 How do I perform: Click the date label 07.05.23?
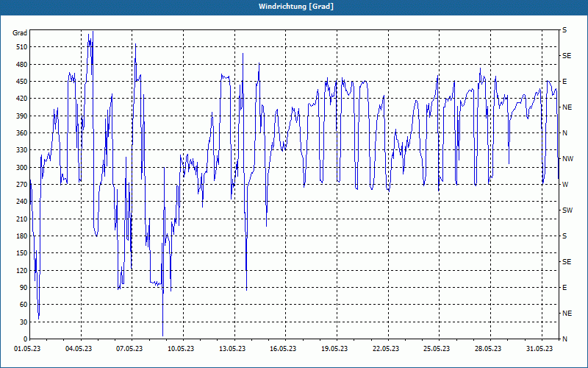click(129, 349)
